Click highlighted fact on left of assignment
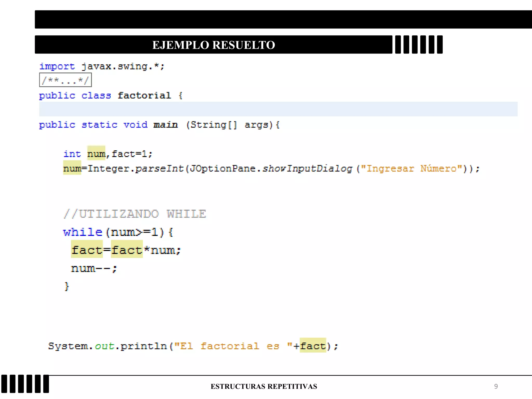This screenshot has width=532, height=399. [x=87, y=250]
